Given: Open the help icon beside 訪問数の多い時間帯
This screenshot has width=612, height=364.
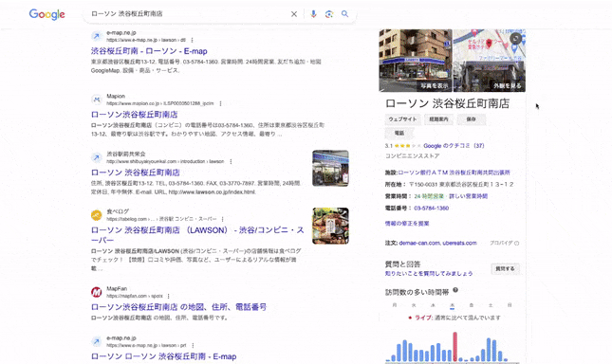Looking at the screenshot, I should 455,290.
